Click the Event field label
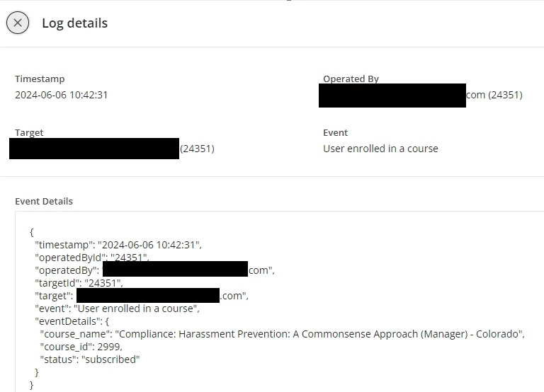 click(x=335, y=132)
